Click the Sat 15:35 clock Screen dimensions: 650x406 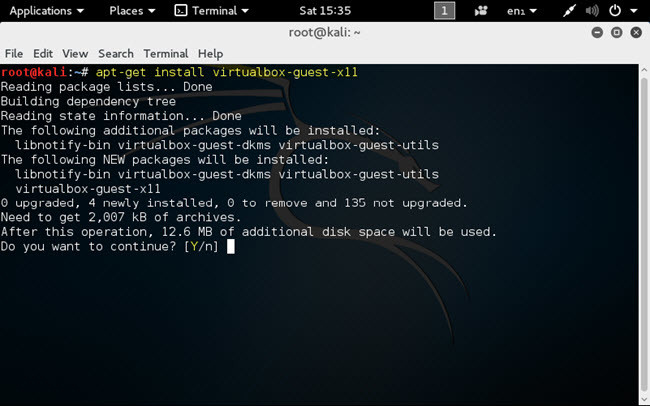pyautogui.click(x=325, y=11)
